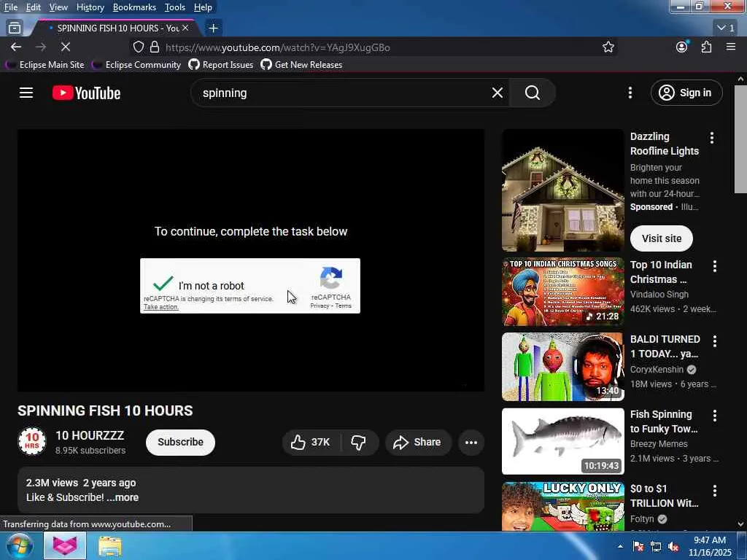Open more actions ellipsis under video
This screenshot has height=560, width=747.
471,443
